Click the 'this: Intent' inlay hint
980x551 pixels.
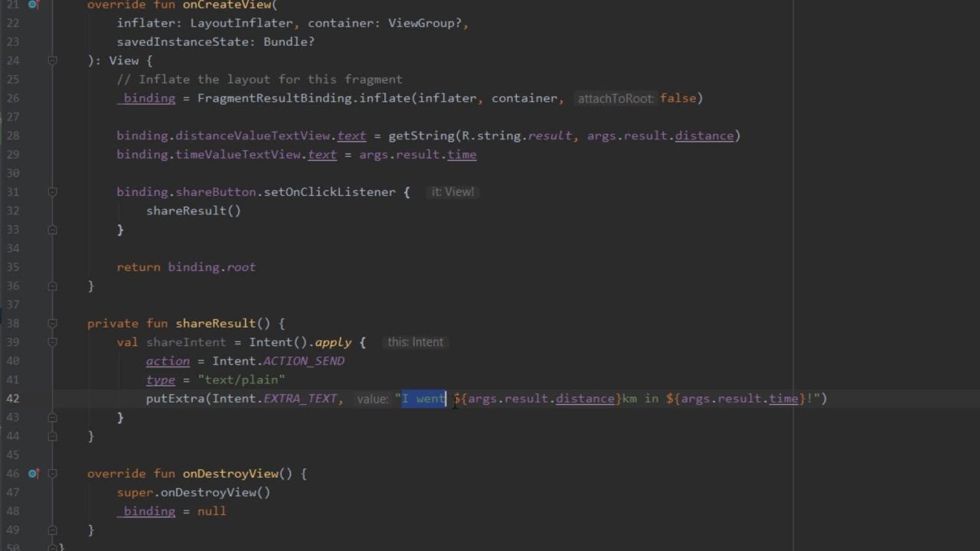click(415, 342)
